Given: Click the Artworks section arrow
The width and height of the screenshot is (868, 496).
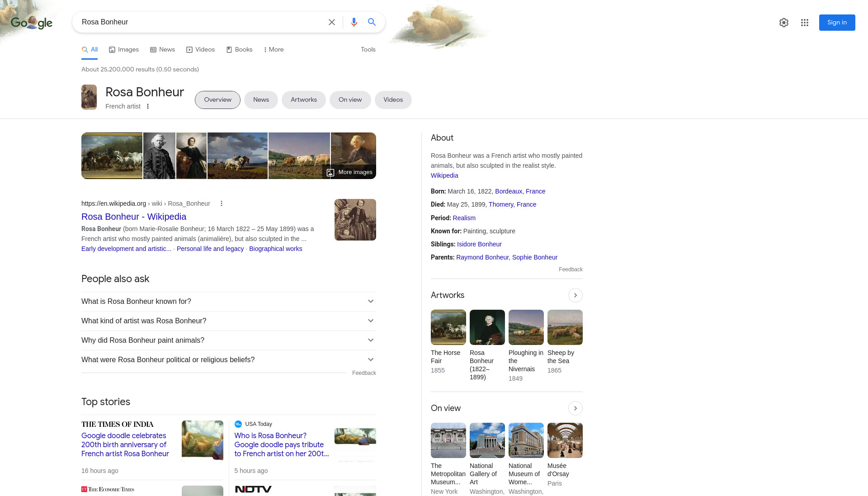Looking at the screenshot, I should 575,295.
